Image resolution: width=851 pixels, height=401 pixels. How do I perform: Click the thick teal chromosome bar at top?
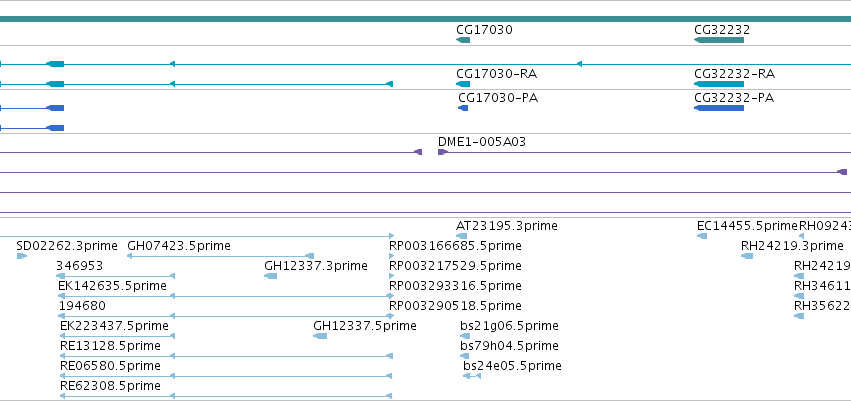426,19
